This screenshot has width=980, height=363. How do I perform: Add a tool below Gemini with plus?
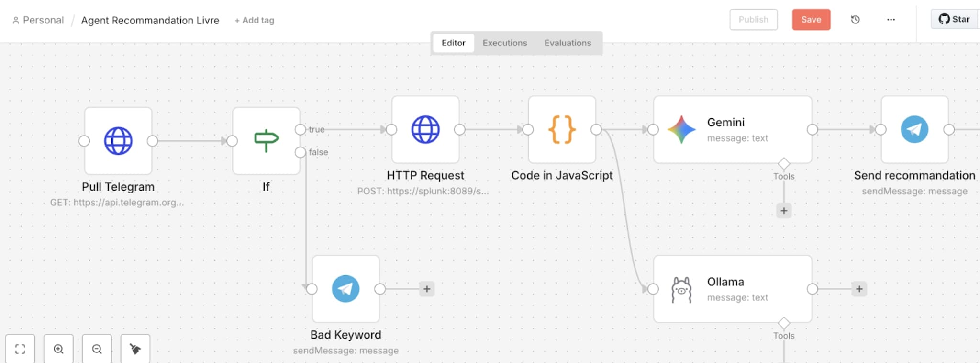point(783,211)
